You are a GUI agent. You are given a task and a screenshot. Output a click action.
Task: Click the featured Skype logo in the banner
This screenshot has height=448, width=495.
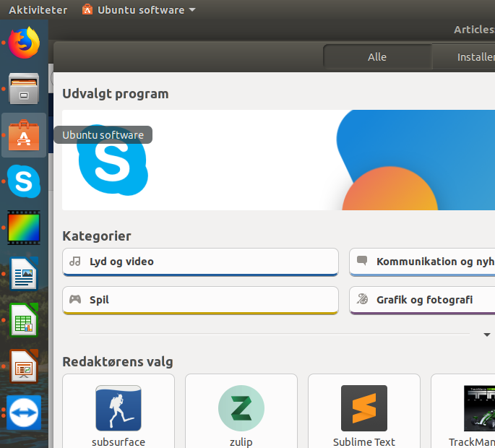point(113,160)
